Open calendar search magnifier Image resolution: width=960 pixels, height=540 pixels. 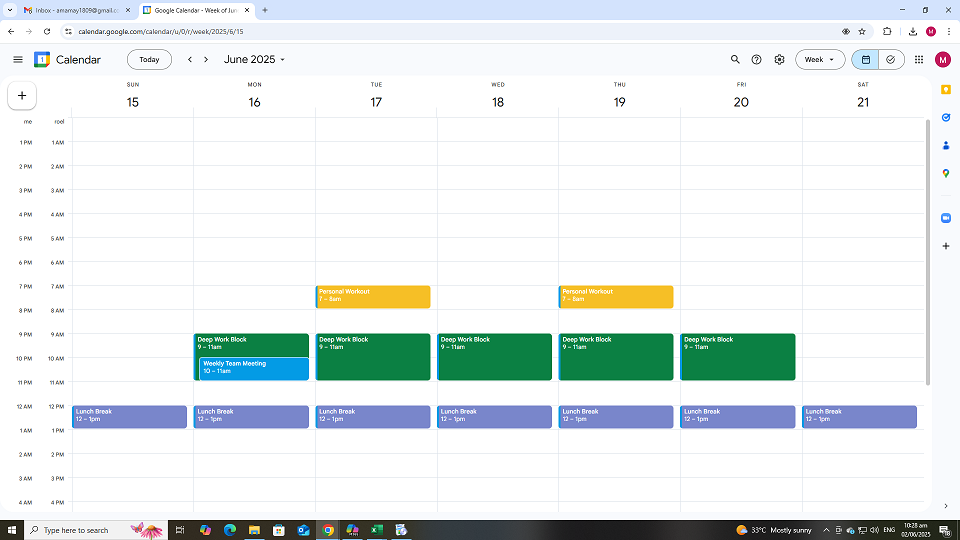tap(735, 59)
